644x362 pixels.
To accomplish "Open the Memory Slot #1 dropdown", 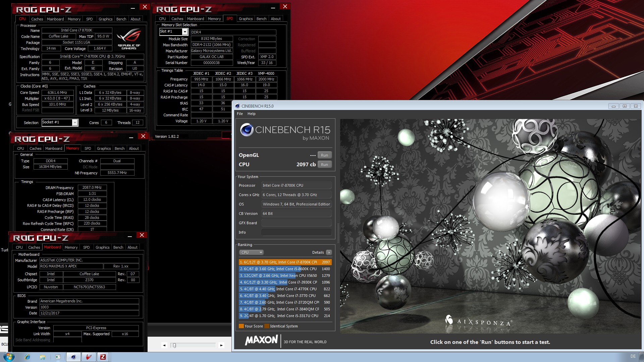I will point(184,32).
